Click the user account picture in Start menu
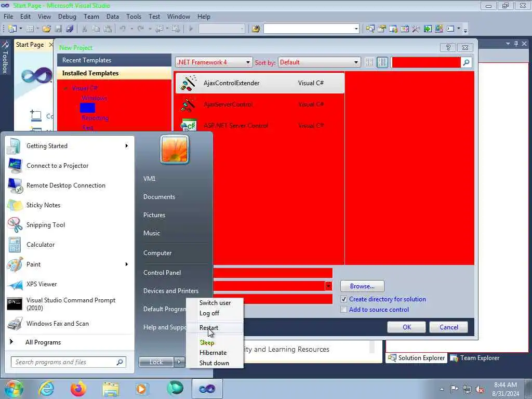Screen dimensions: 532x399 point(175,149)
